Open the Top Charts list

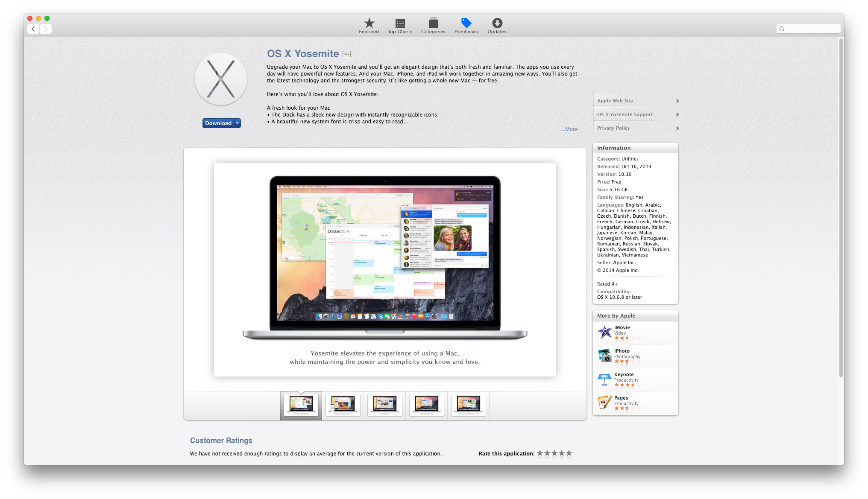[400, 26]
